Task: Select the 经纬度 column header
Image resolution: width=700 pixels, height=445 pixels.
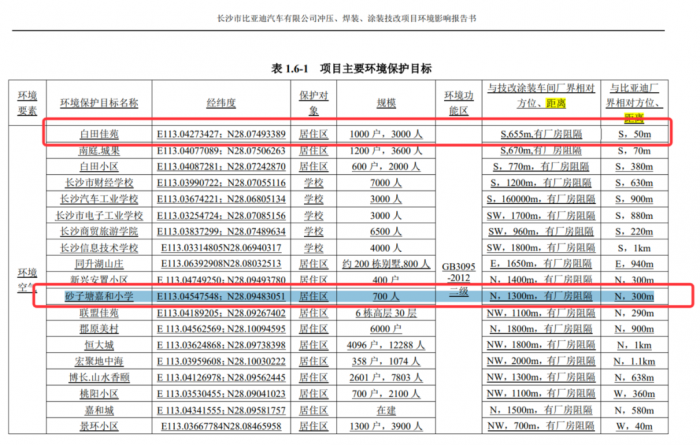Action: (221, 103)
